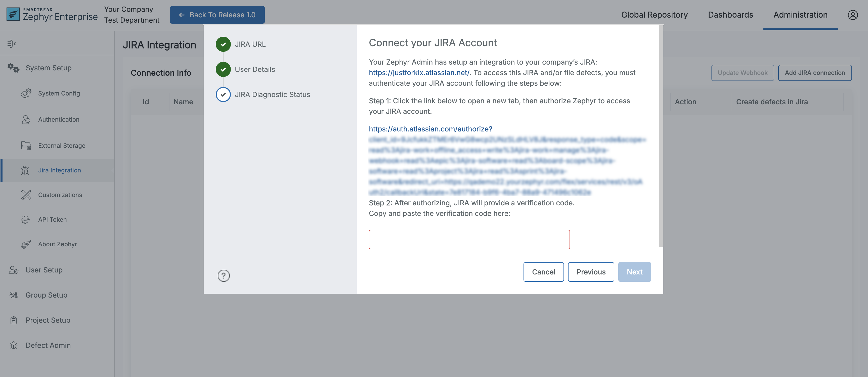Click the Customizations tools icon
This screenshot has width=868, height=377.
26,195
